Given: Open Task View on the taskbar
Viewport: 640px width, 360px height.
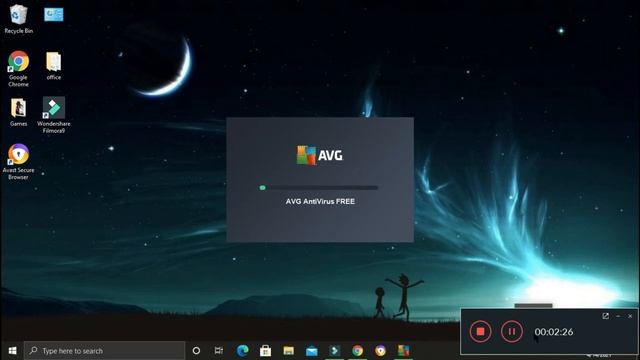Looking at the screenshot, I should pos(219,351).
